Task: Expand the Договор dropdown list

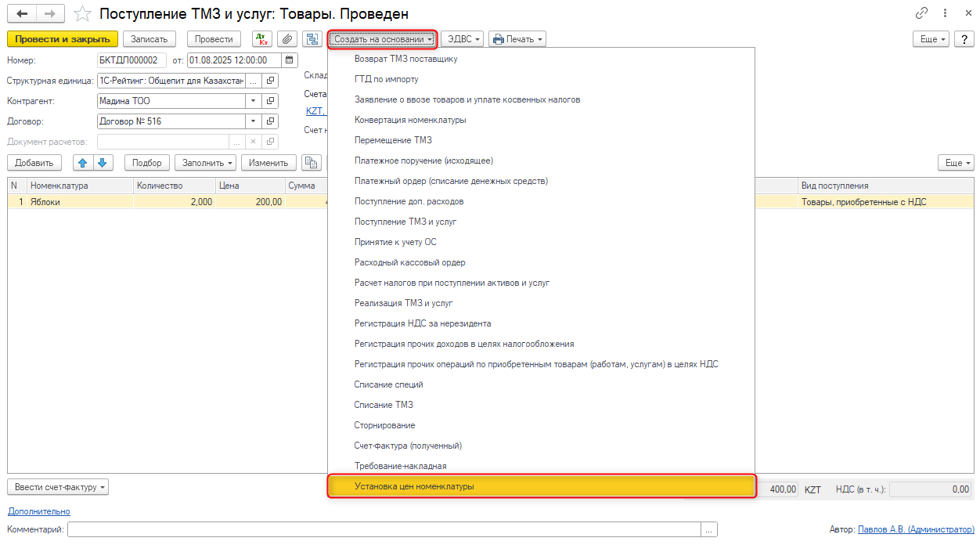Action: [253, 121]
